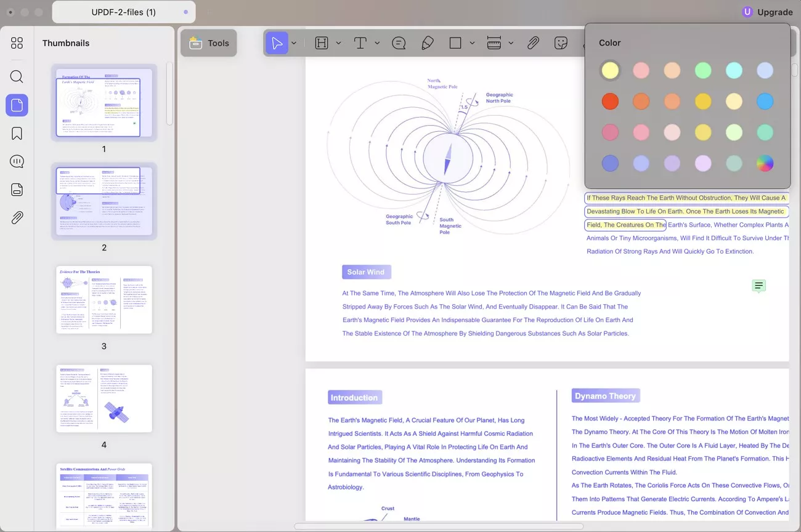The height and width of the screenshot is (532, 801).
Task: Expand the Shape tool dropdown
Action: click(472, 42)
